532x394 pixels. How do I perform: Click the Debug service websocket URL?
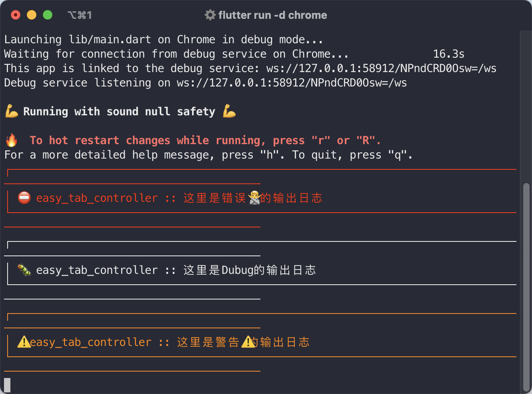click(292, 82)
